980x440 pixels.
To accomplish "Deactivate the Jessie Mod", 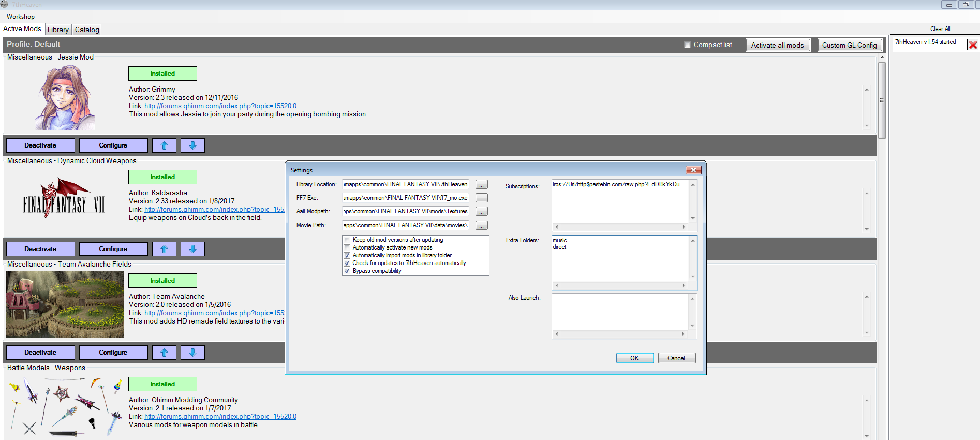I will 40,145.
